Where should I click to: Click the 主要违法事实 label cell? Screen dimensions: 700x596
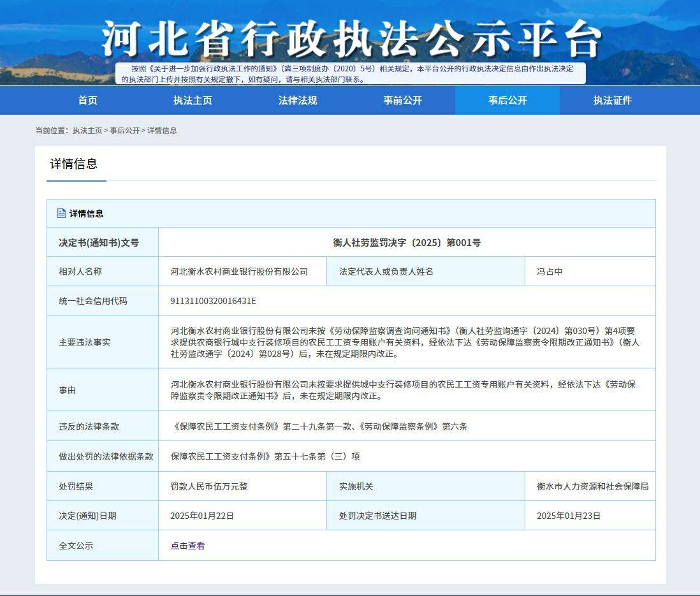tap(103, 342)
